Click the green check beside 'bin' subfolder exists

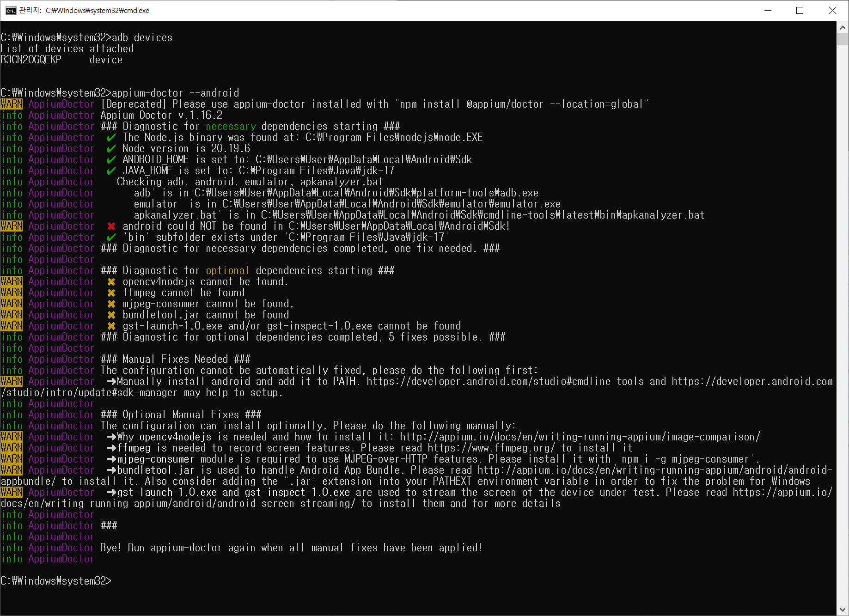(111, 237)
